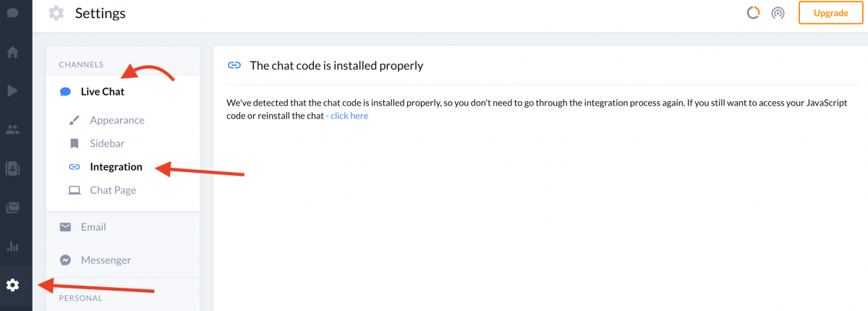Image resolution: width=868 pixels, height=311 pixels.
Task: Open the analytics bar chart icon
Action: (12, 246)
